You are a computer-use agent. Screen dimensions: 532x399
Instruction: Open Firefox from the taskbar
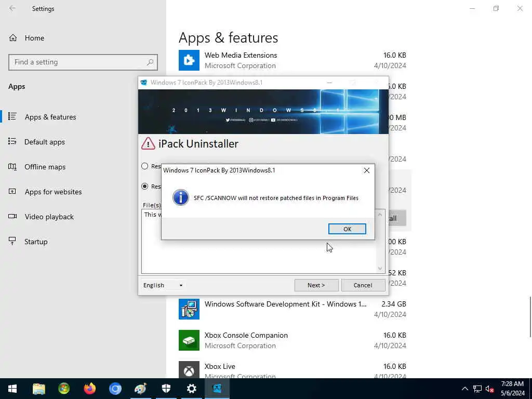point(90,389)
